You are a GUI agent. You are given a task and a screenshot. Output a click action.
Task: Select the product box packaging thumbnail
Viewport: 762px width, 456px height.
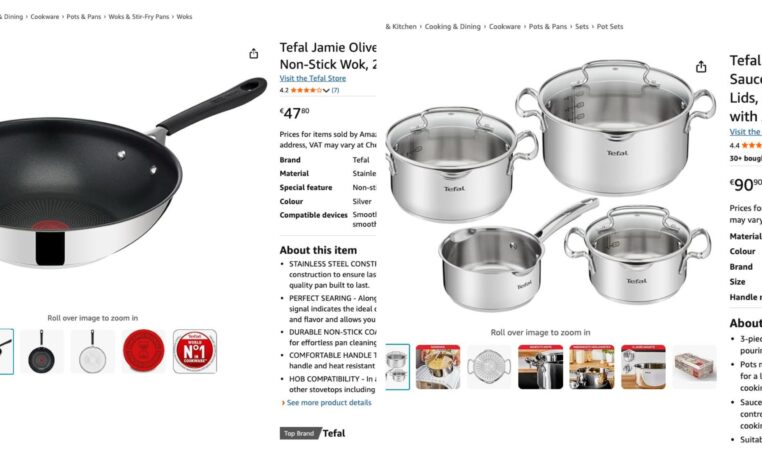click(x=694, y=367)
